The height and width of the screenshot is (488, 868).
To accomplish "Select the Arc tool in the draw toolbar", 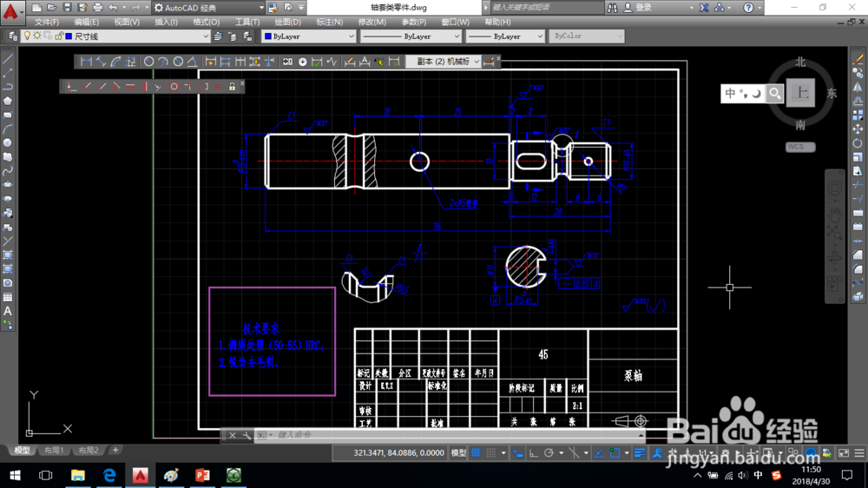I will pyautogui.click(x=8, y=129).
